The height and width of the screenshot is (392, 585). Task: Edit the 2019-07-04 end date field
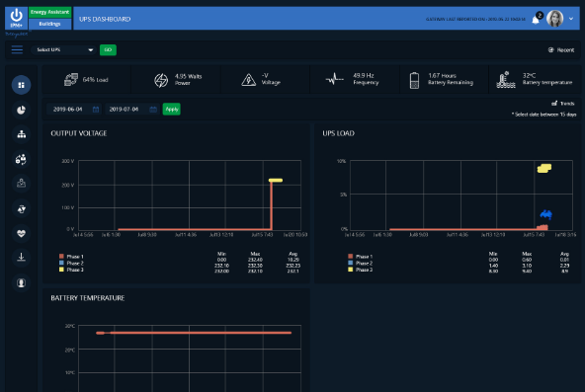[132, 110]
